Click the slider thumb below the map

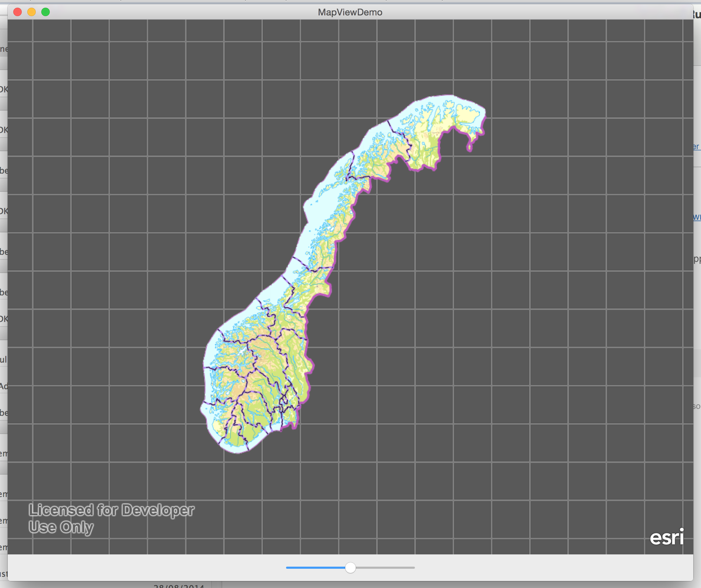[x=350, y=568]
